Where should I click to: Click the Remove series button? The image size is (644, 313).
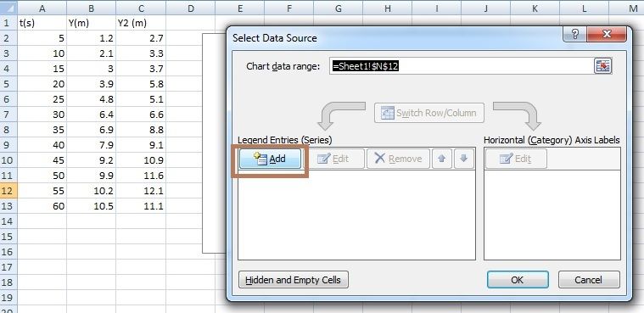[398, 159]
